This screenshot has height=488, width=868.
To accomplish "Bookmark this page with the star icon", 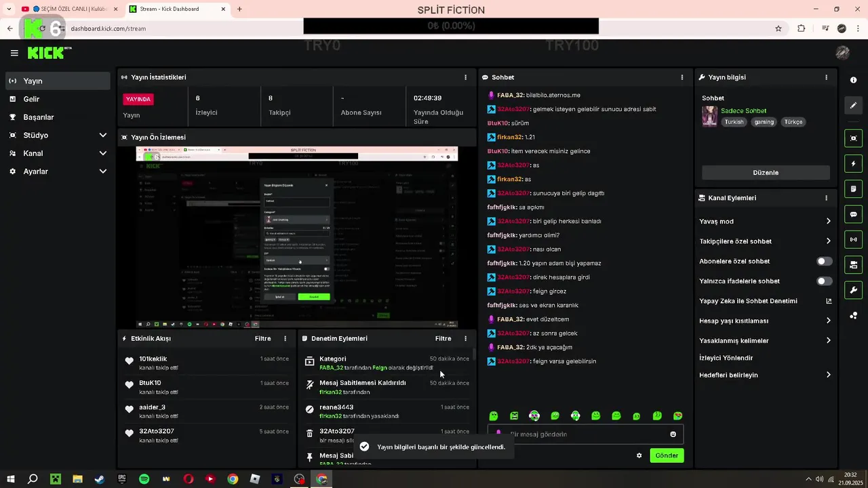I will [x=778, y=28].
